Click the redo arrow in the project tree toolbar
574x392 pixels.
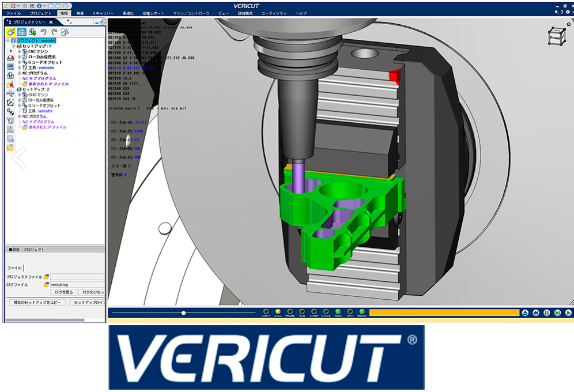[x=54, y=32]
